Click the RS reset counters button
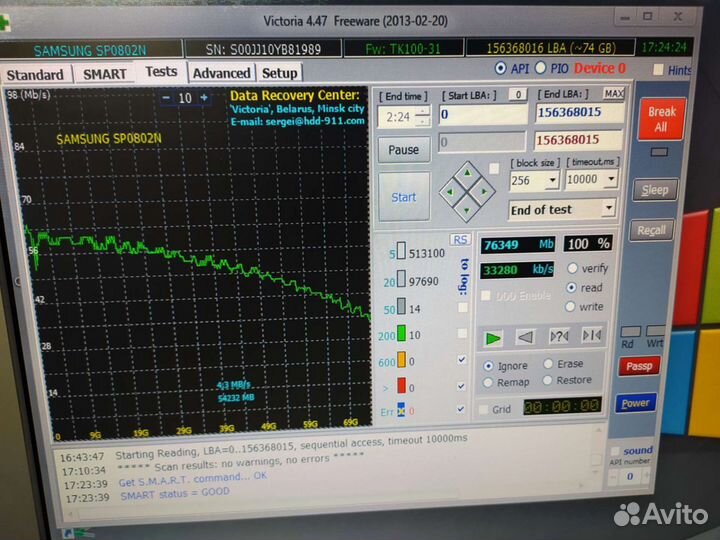 tap(460, 240)
